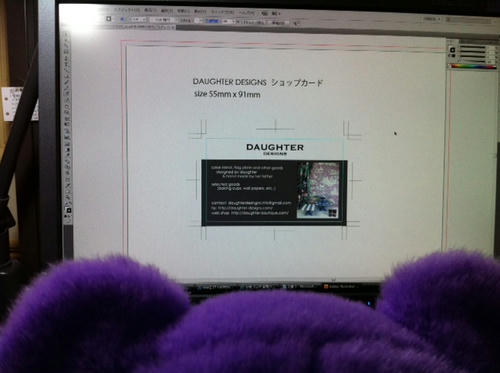This screenshot has width=500, height=373.
Task: Click the Fill and Stroke swatch in the left toolbox
Action: click(68, 211)
